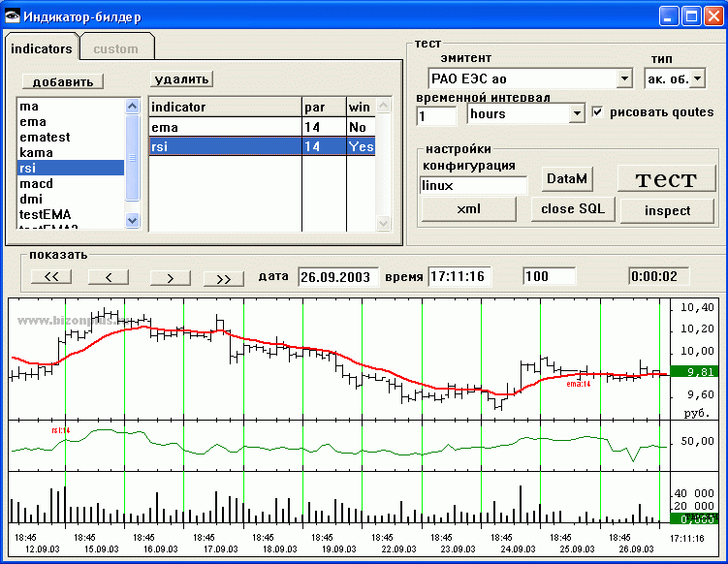Select the ema row in the table
Image resolution: width=728 pixels, height=564 pixels.
[223, 127]
